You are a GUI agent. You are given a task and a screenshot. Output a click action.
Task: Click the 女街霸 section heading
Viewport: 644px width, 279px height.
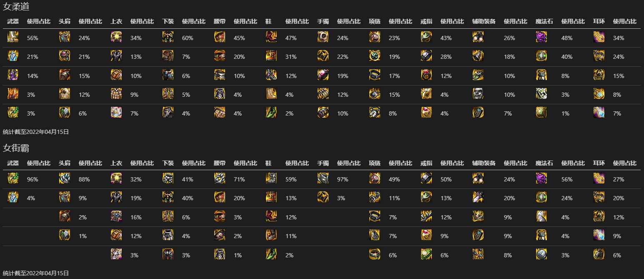pos(16,148)
